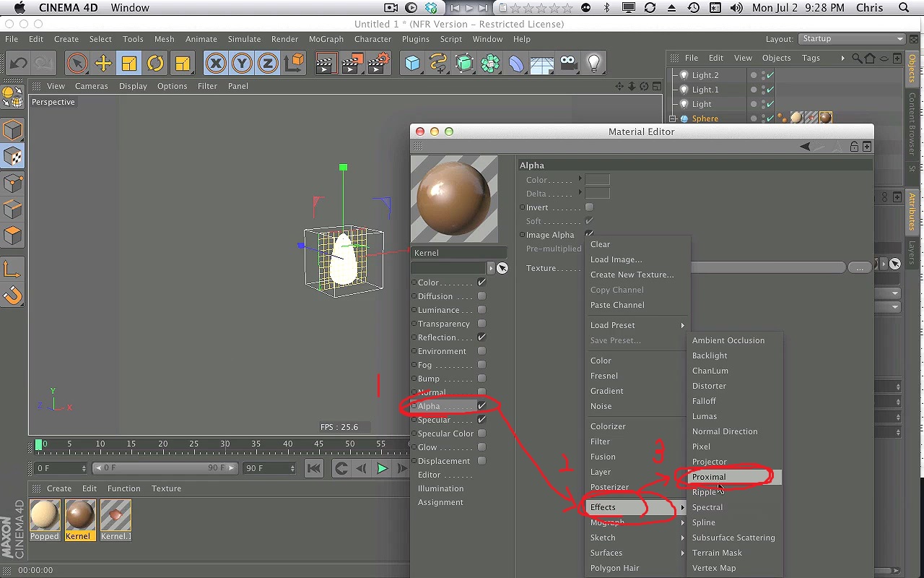Screen dimensions: 924x578
Task: Toggle Y axis lock
Action: click(x=242, y=64)
